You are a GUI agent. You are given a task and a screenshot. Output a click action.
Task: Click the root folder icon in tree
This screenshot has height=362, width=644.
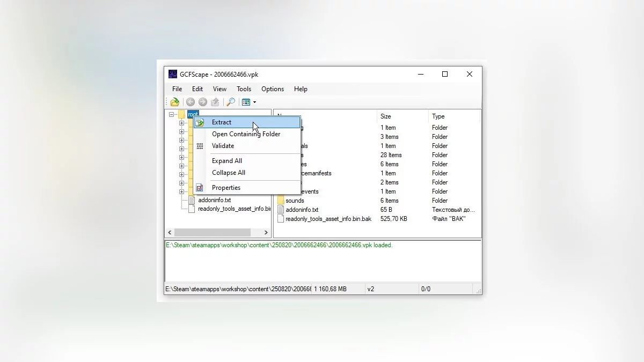(181, 114)
